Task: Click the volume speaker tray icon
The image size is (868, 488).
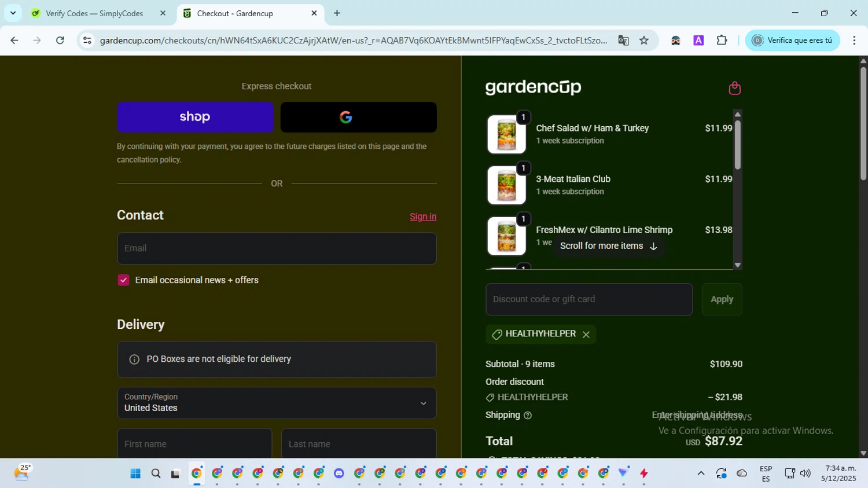Action: [x=805, y=474]
